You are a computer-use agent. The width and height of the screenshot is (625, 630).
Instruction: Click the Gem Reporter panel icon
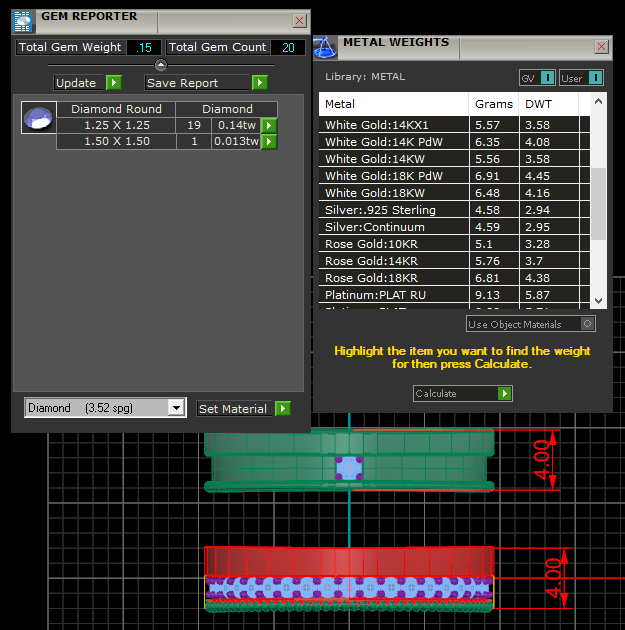[x=24, y=20]
